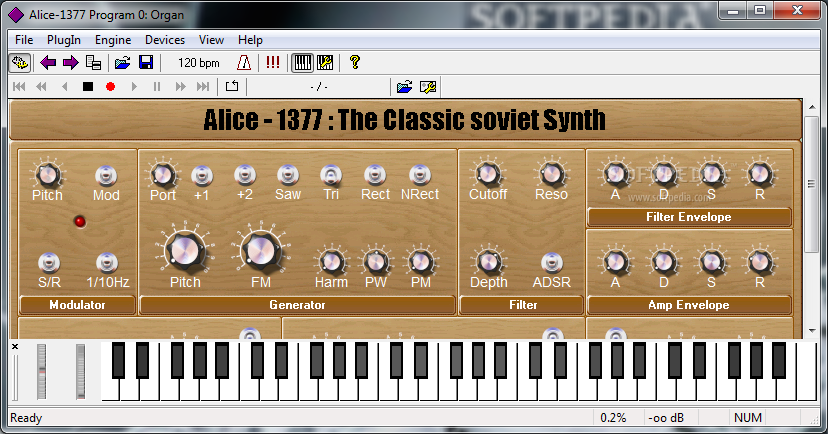Image resolution: width=828 pixels, height=434 pixels.
Task: Click the pause button in transport bar
Action: 157,87
